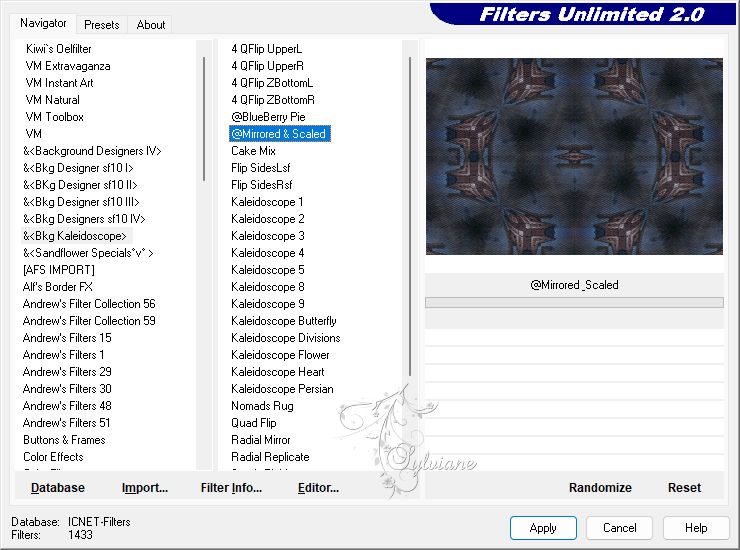The image size is (740, 550).
Task: Choose the Kaleidoscope Persian filter
Action: [282, 389]
